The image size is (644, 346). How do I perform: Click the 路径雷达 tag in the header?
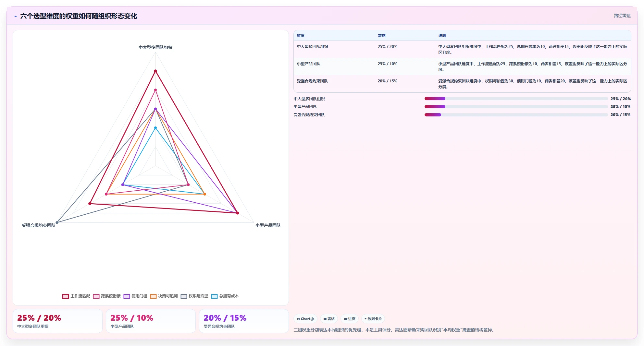pos(622,16)
